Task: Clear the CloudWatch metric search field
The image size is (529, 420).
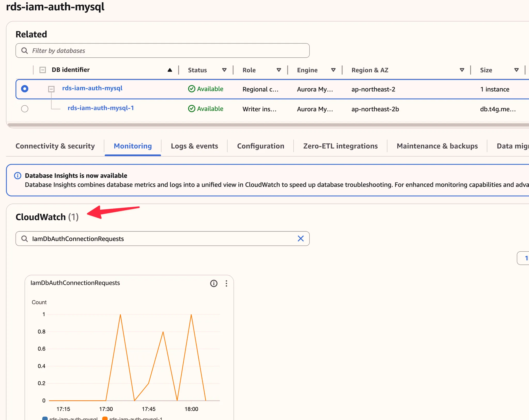Action: click(x=300, y=238)
